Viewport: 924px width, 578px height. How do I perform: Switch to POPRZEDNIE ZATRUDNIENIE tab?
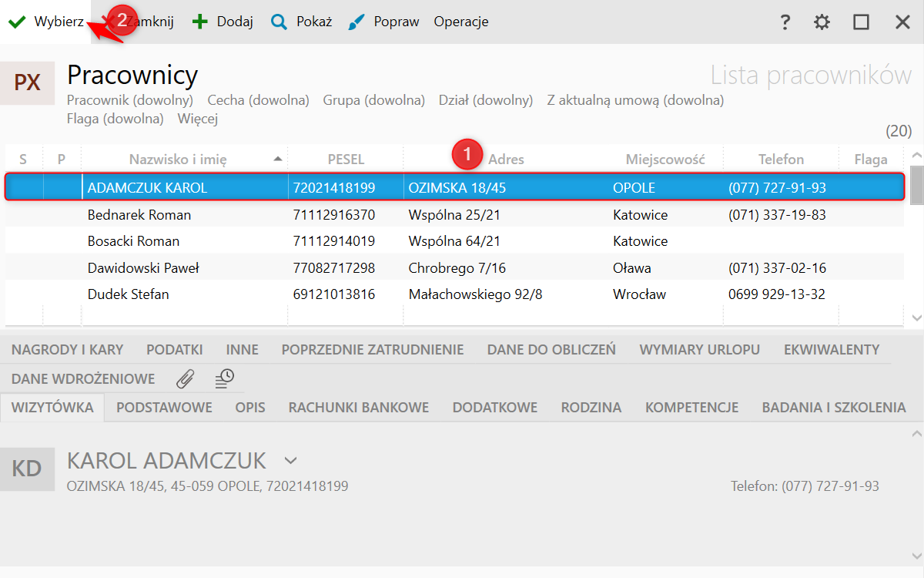click(373, 349)
